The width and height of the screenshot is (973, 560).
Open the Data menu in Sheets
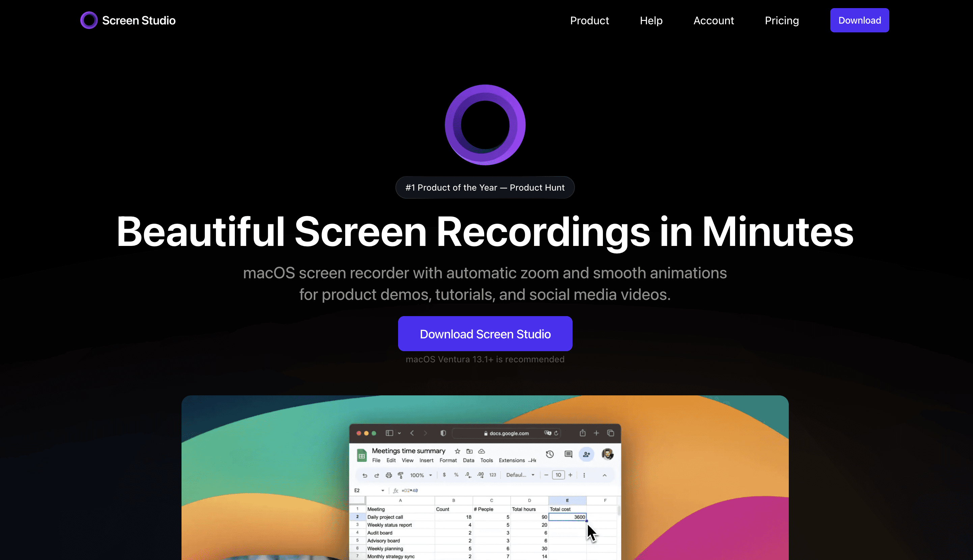(468, 460)
